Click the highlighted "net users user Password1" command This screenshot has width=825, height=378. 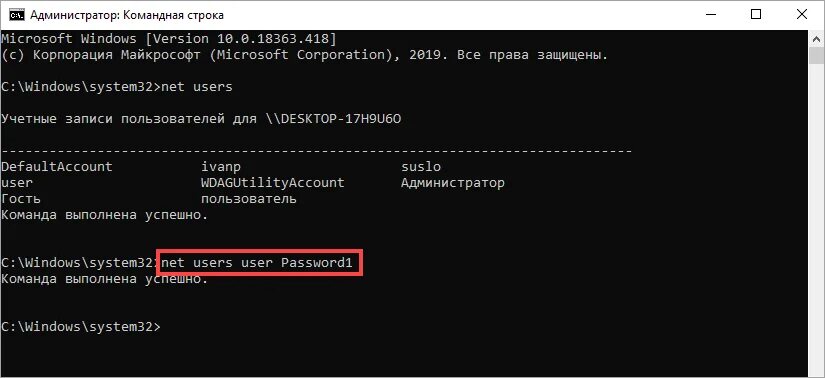(x=256, y=263)
